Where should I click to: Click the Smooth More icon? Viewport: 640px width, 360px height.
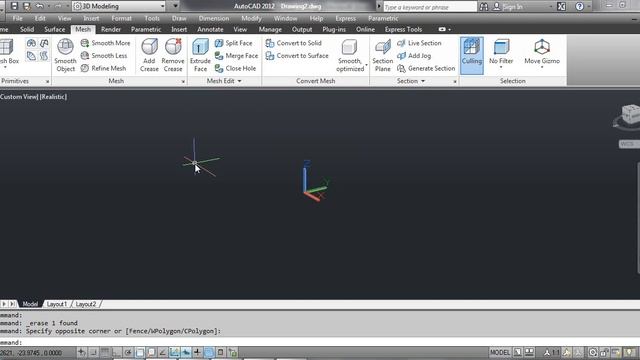(85, 43)
